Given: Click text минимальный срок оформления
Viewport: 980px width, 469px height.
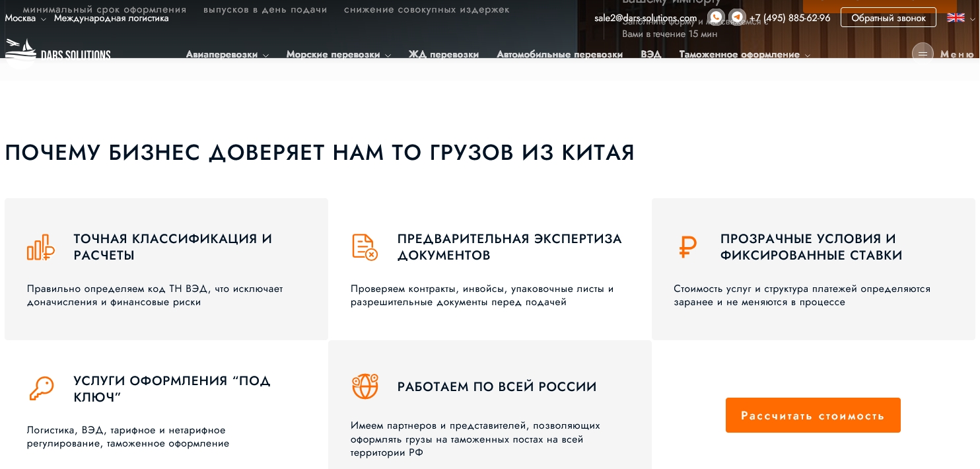Looking at the screenshot, I should pyautogui.click(x=104, y=10).
